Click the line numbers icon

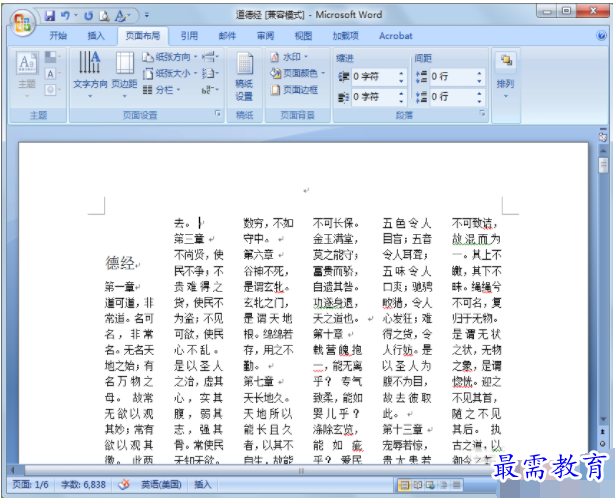click(x=210, y=73)
